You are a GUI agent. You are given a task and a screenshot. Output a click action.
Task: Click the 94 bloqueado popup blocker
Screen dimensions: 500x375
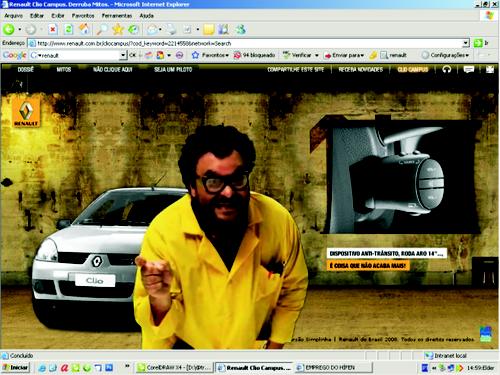[x=254, y=55]
